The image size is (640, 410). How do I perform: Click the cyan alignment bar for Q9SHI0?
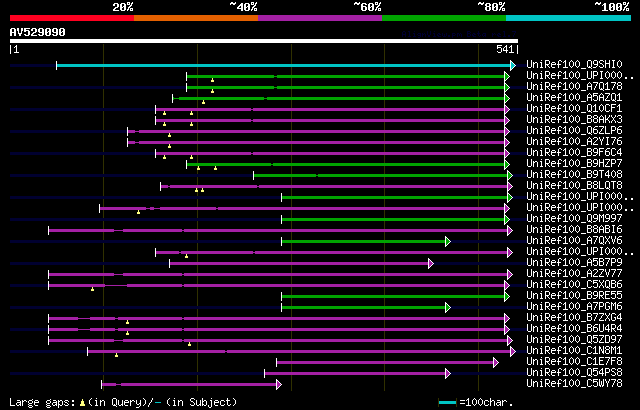pyautogui.click(x=284, y=65)
